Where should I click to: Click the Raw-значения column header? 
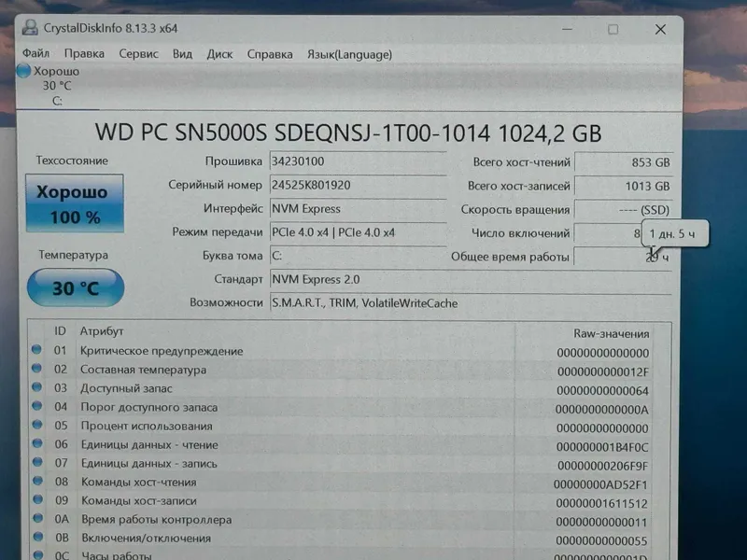pyautogui.click(x=612, y=334)
